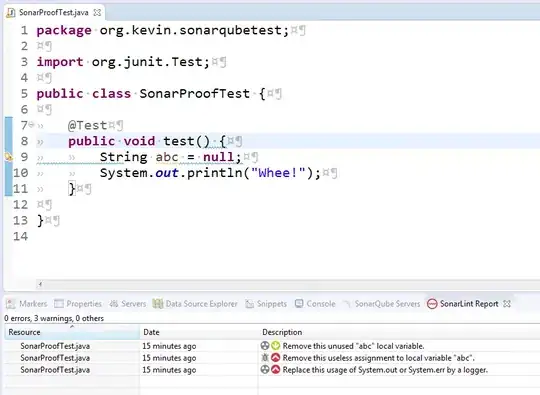This screenshot has width=540, height=395.
Task: Show the Data Source Explorer tab
Action: pyautogui.click(x=195, y=304)
